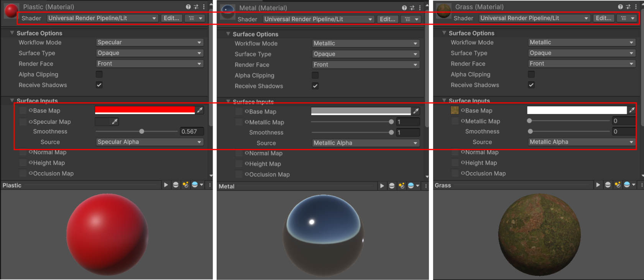Toggle Receive Shadows on Plastic material

[x=99, y=85]
